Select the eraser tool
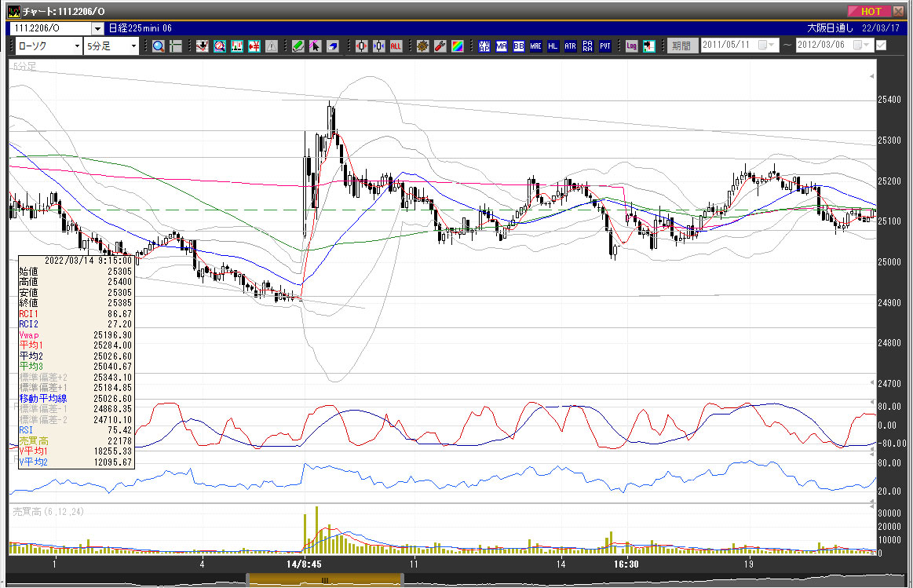The height and width of the screenshot is (588, 913). pyautogui.click(x=333, y=46)
